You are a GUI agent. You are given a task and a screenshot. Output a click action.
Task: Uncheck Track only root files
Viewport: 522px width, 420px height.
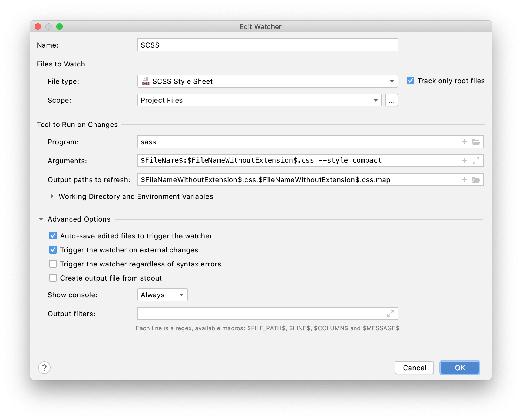(x=411, y=81)
